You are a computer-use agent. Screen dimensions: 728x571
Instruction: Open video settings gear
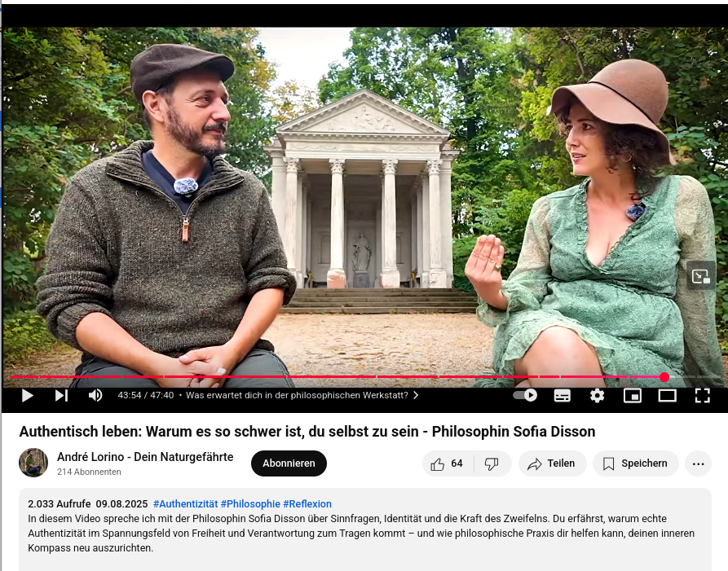(597, 396)
